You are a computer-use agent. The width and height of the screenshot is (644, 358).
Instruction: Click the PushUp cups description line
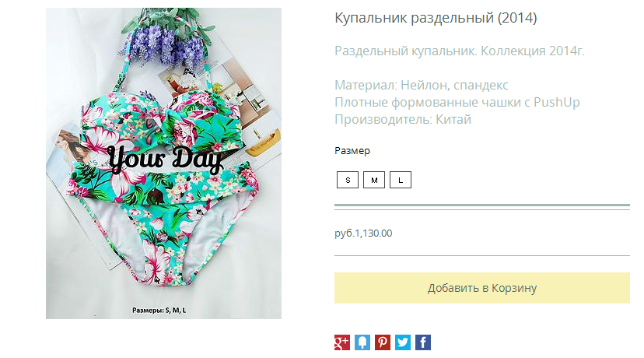coord(457,103)
